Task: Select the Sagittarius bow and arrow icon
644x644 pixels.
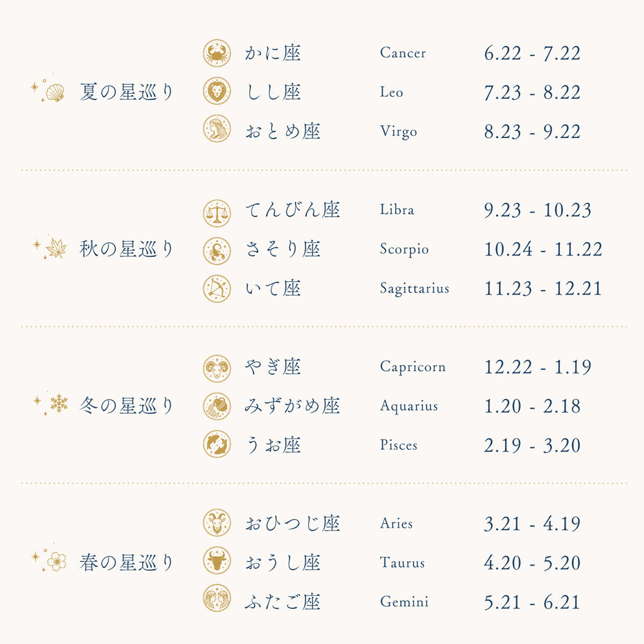Action: point(217,288)
